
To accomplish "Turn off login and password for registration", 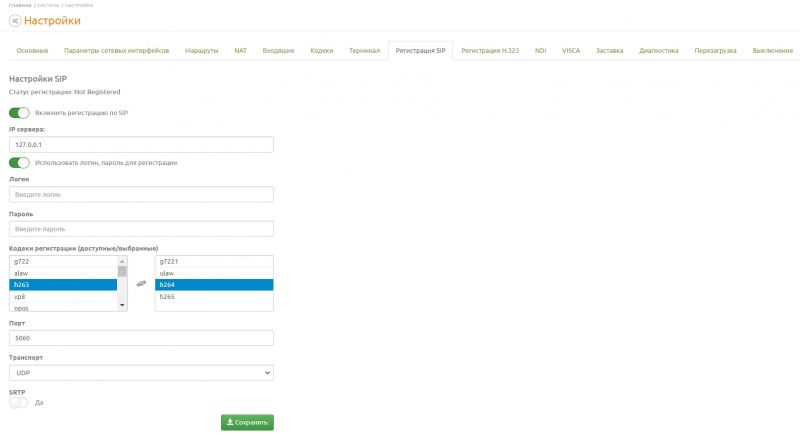I will 19,162.
